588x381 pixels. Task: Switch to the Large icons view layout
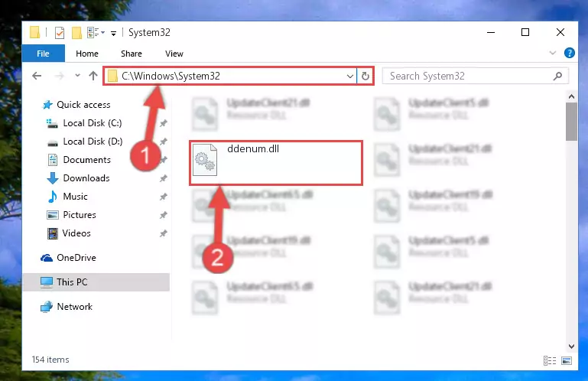click(567, 361)
